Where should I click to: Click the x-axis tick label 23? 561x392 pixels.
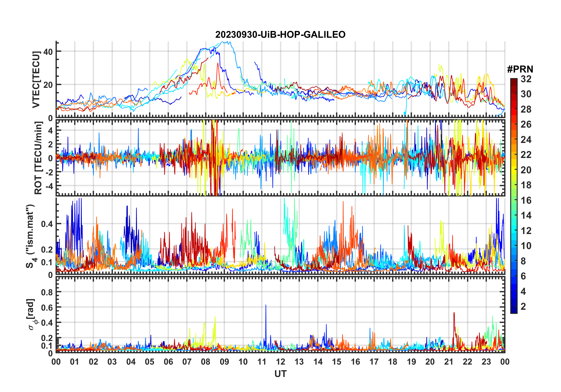pyautogui.click(x=486, y=362)
